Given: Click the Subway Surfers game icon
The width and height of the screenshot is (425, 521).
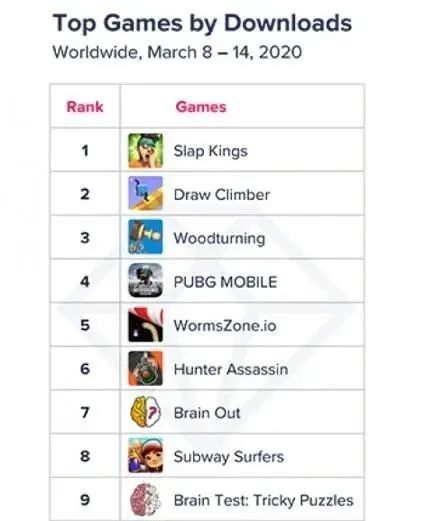Looking at the screenshot, I should point(145,456).
